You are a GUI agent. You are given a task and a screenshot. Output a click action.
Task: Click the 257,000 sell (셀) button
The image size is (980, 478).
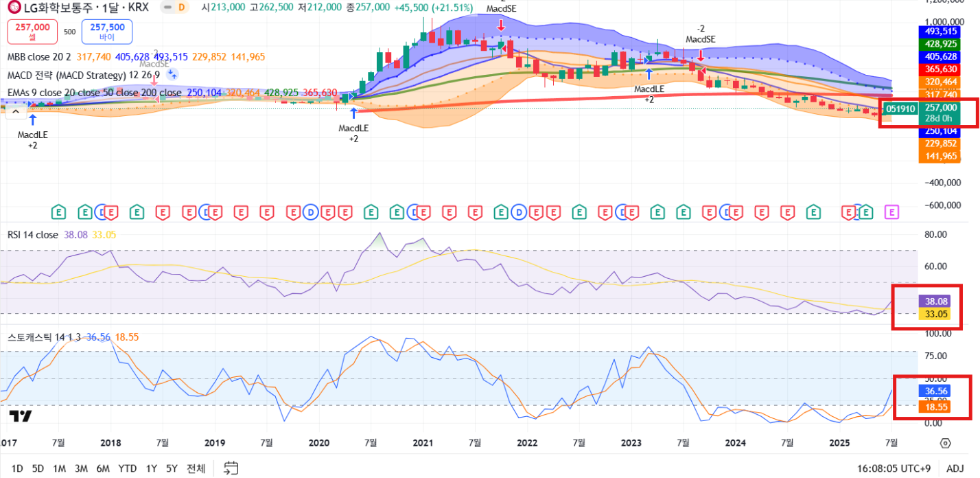(32, 32)
